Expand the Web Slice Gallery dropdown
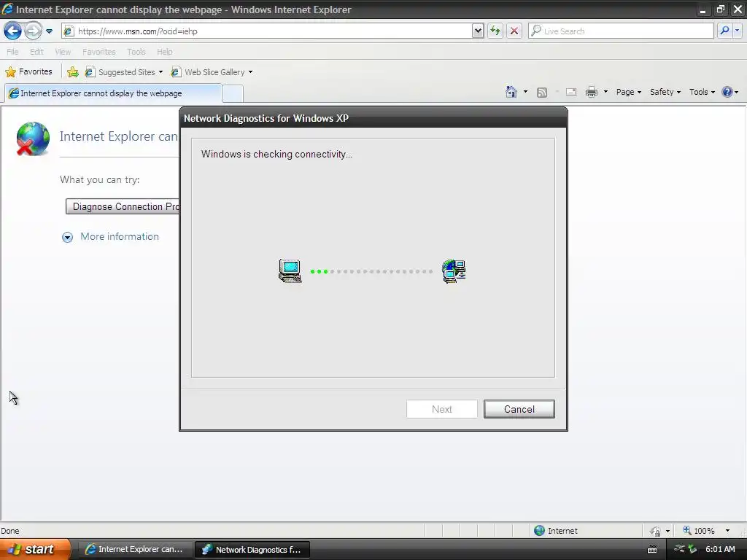This screenshot has width=747, height=560. 251,72
